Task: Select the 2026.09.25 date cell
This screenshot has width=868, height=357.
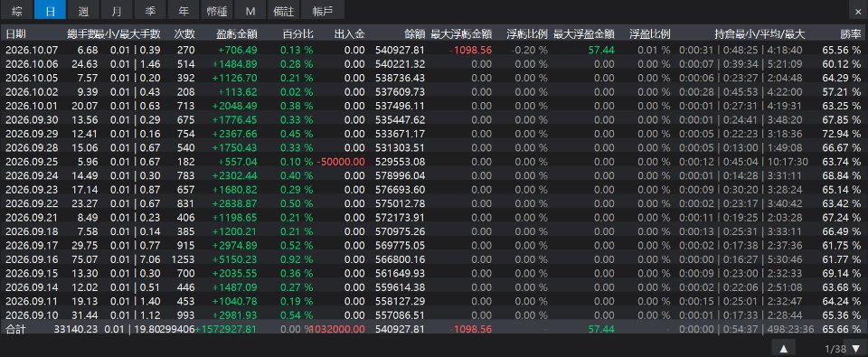Action: [33, 162]
